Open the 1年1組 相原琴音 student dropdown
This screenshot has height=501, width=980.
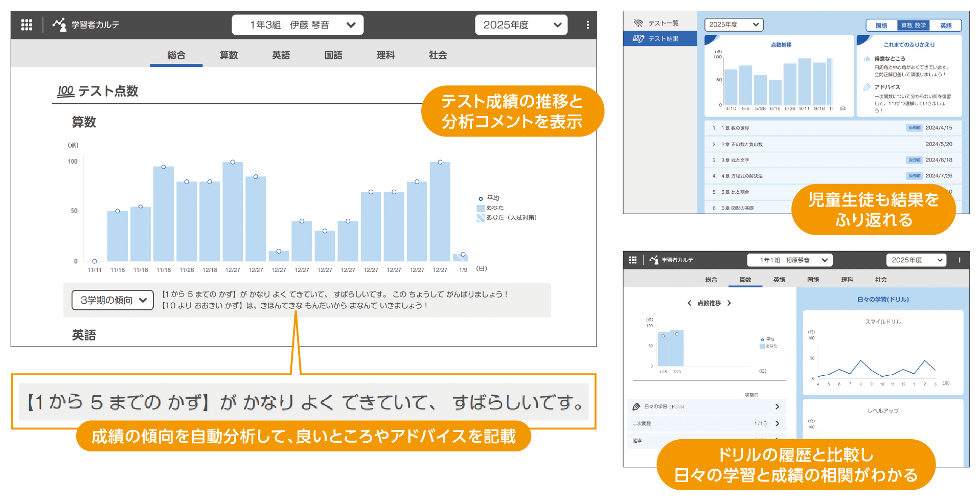coord(789,260)
